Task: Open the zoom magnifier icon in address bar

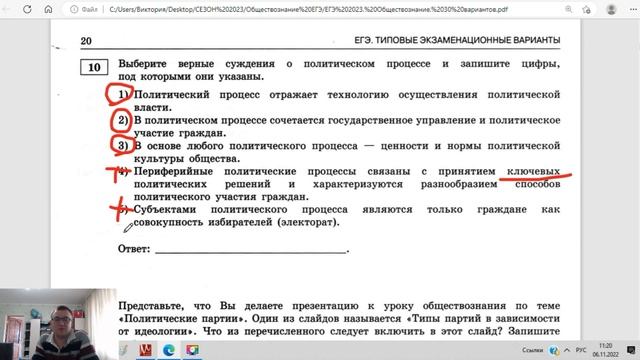Action: click(568, 9)
